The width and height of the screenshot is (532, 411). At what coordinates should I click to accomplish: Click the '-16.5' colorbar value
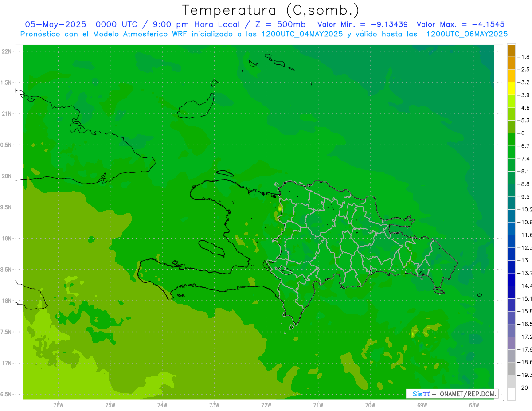pyautogui.click(x=524, y=324)
